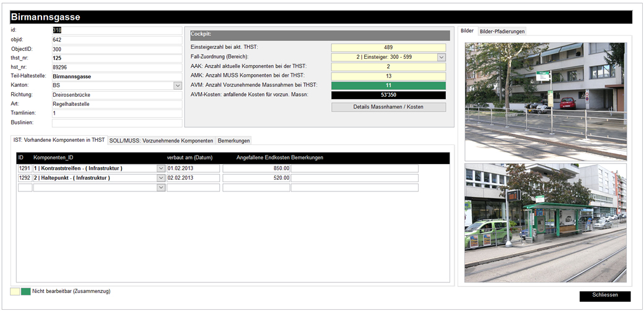Select IST: Vorhandene Komponenten tab
Screen dimensions: 644x311
pos(59,141)
